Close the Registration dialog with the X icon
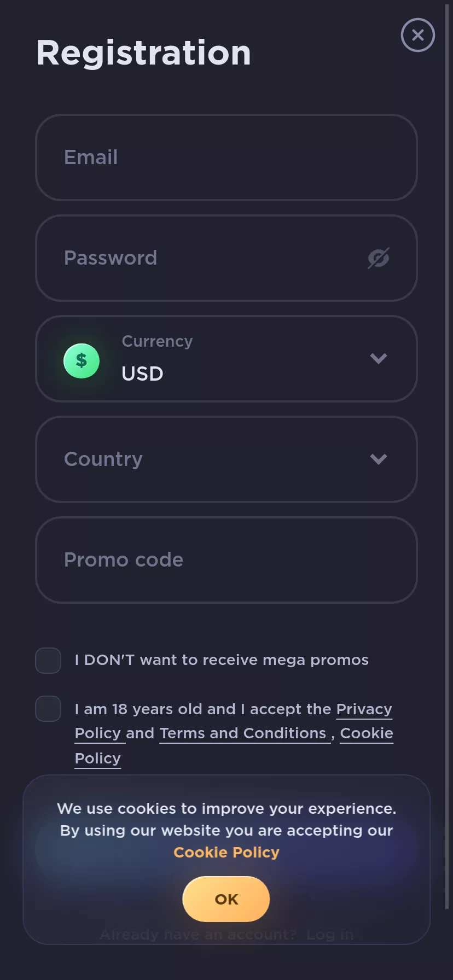 point(418,35)
